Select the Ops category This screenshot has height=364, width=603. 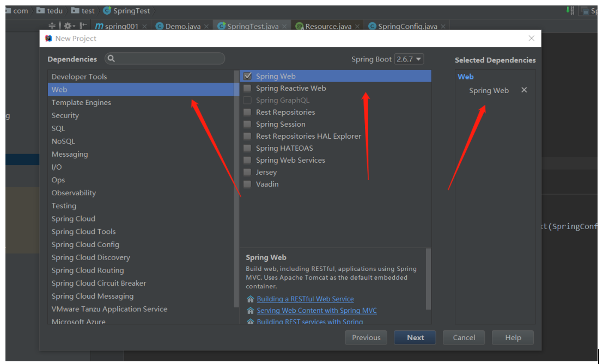(x=141, y=180)
